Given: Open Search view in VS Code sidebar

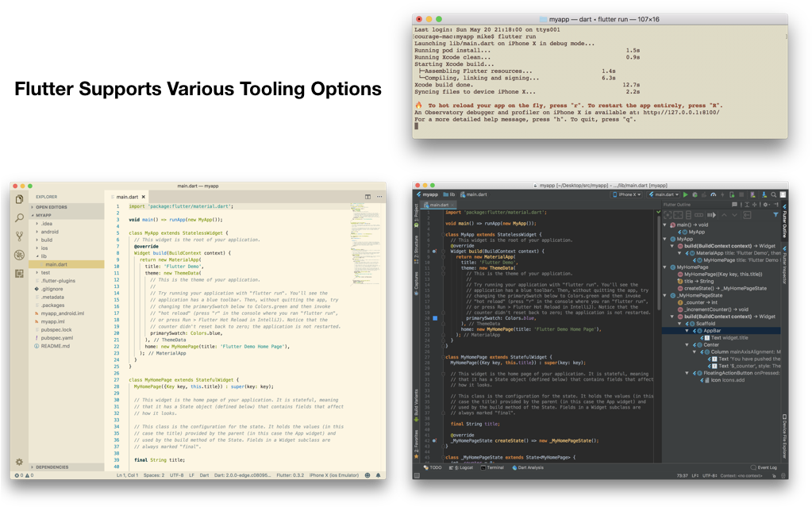Looking at the screenshot, I should [18, 216].
